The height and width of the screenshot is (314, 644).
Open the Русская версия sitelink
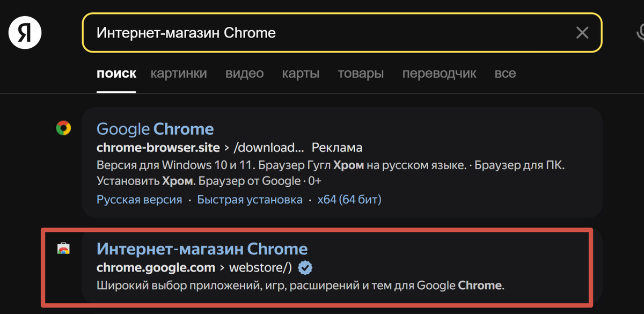[x=139, y=200]
